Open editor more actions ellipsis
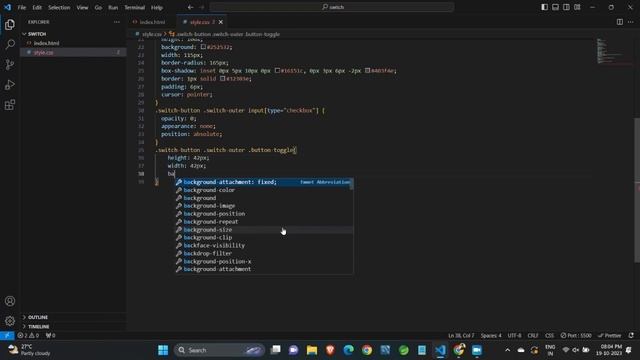Screen dimensions: 640x360 tap(631, 22)
